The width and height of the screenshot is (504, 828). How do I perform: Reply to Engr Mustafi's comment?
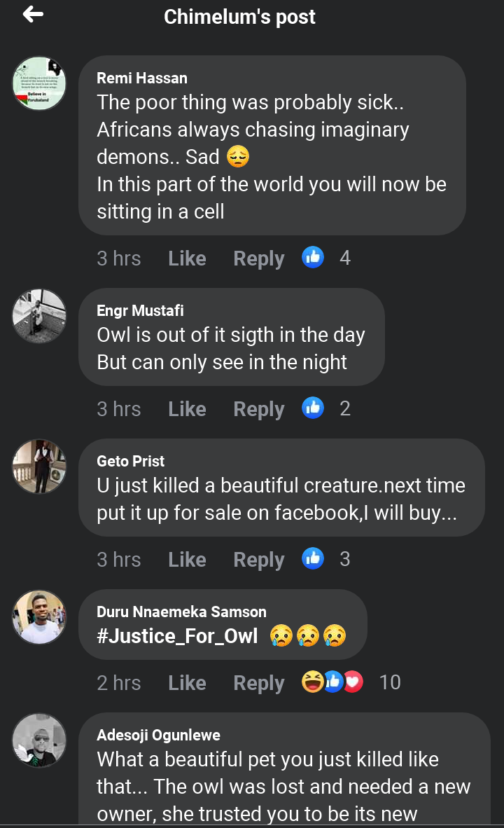258,409
